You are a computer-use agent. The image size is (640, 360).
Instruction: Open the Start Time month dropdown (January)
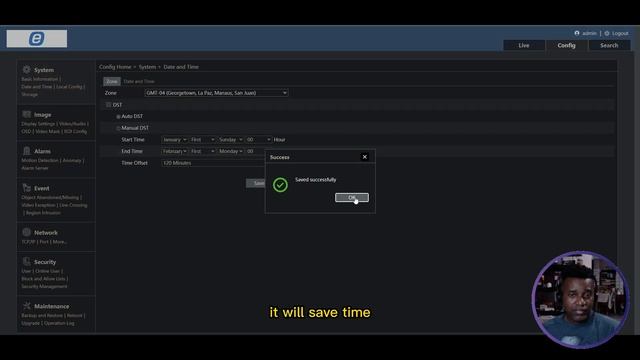(x=174, y=140)
